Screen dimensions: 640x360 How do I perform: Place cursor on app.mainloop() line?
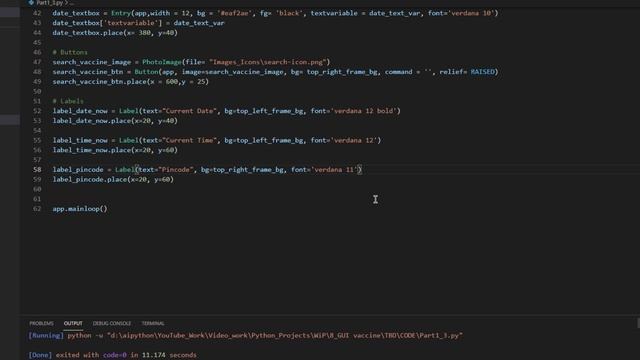80,209
